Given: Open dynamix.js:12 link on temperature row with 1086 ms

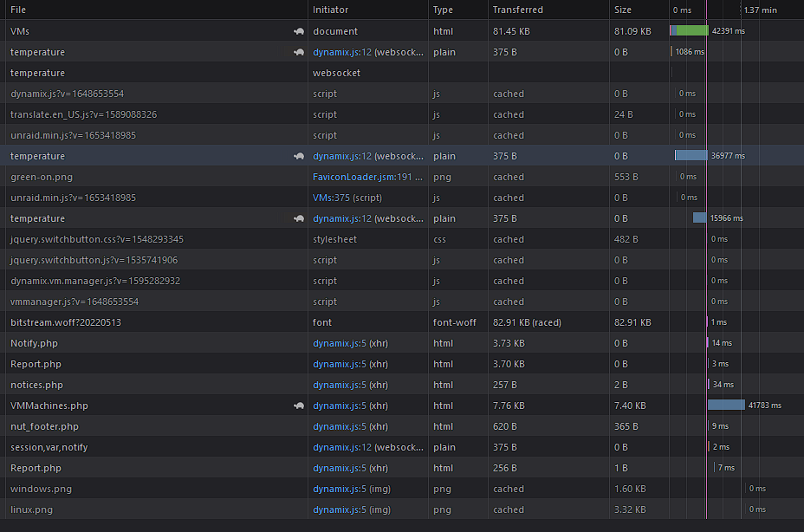Looking at the screenshot, I should [x=342, y=52].
